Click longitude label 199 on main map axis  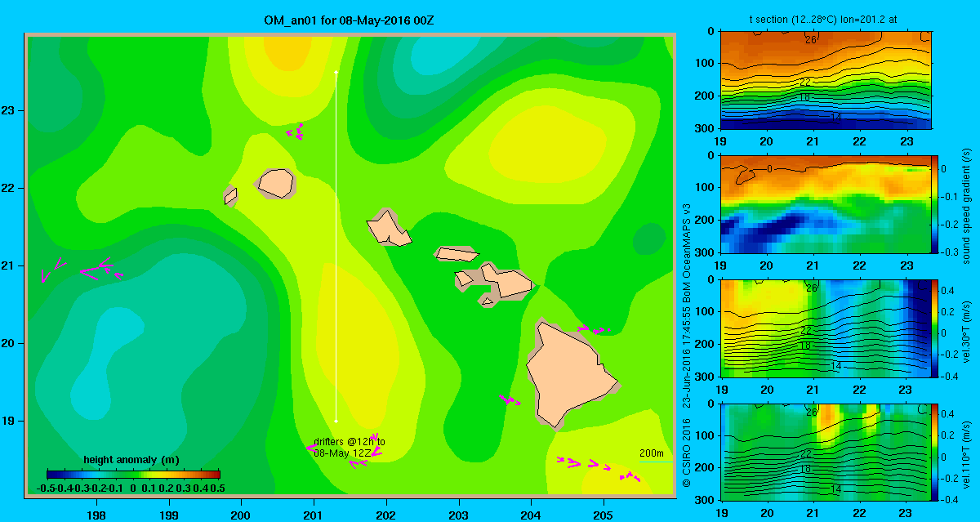click(x=169, y=515)
